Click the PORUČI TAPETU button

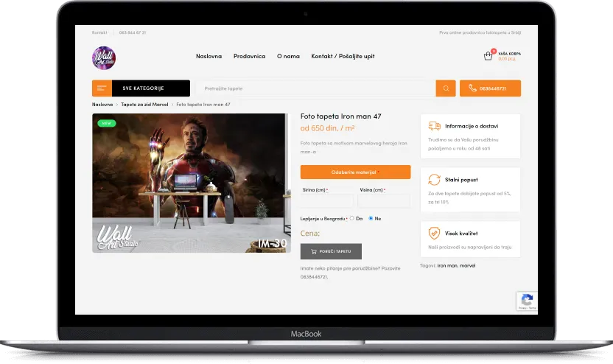click(331, 251)
